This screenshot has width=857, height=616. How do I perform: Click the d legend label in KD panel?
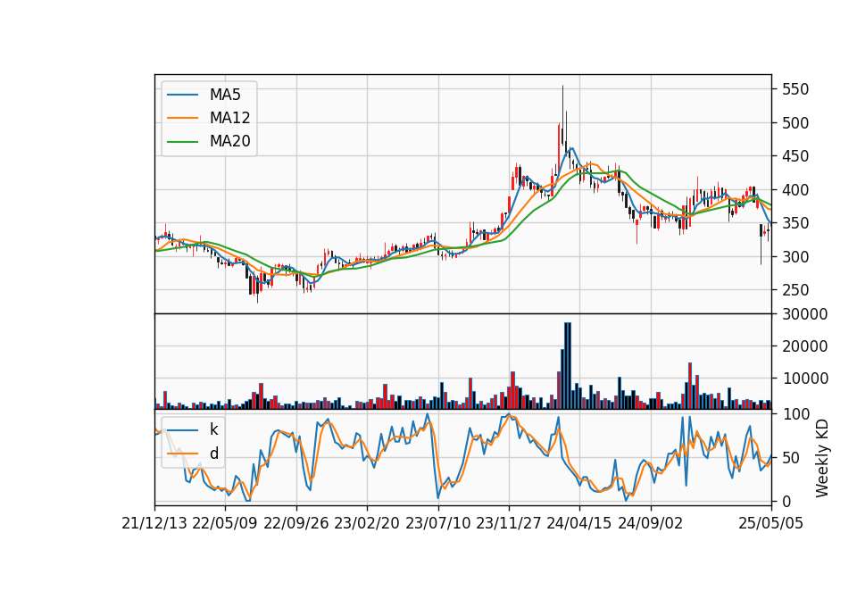coord(213,454)
